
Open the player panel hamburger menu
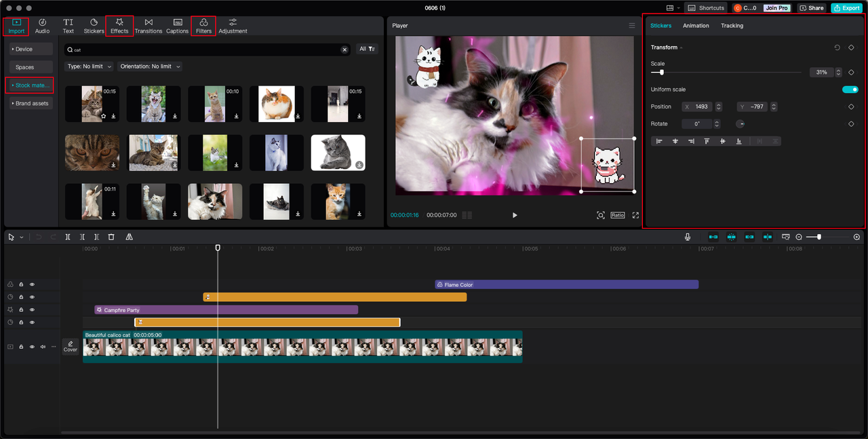(632, 26)
